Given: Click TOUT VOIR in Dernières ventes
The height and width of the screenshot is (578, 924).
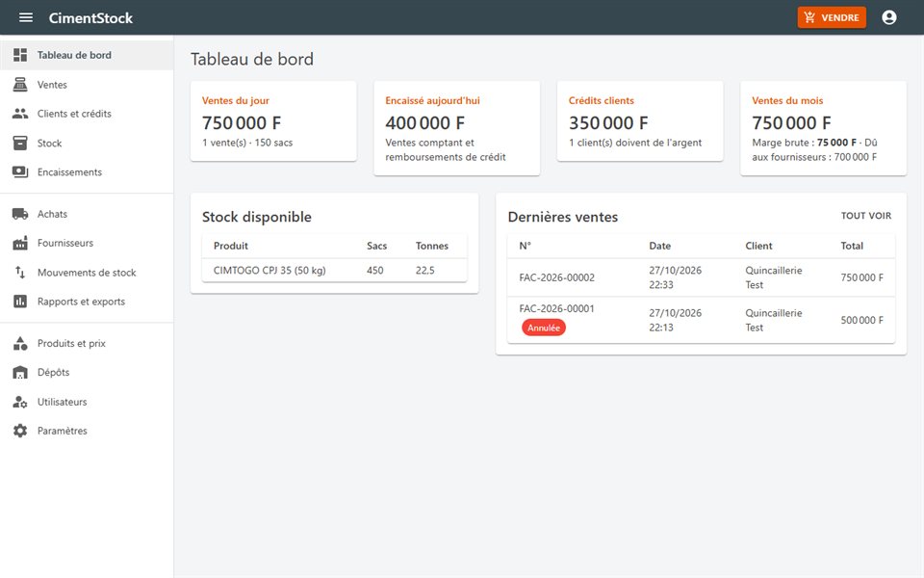Looking at the screenshot, I should coord(865,216).
